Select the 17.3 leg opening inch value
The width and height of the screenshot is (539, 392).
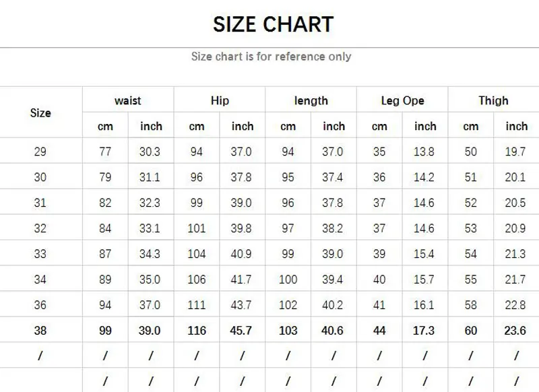(424, 331)
